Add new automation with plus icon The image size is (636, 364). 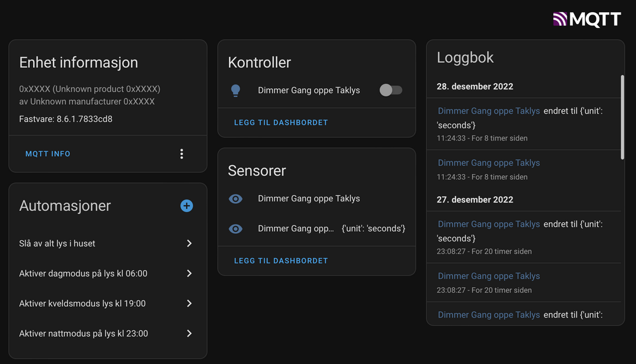click(186, 206)
